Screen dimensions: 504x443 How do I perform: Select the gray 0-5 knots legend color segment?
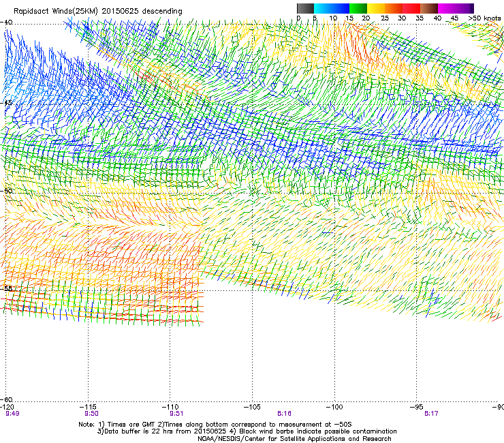tap(305, 8)
